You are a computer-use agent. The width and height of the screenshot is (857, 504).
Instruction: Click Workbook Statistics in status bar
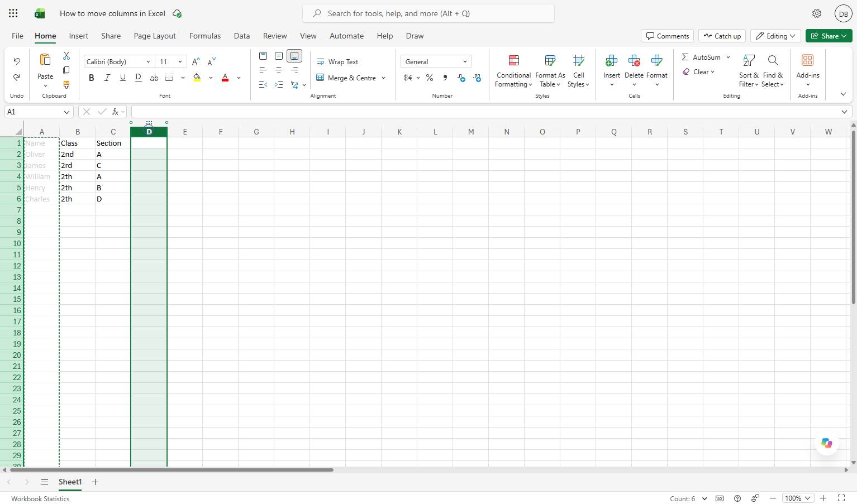point(40,499)
